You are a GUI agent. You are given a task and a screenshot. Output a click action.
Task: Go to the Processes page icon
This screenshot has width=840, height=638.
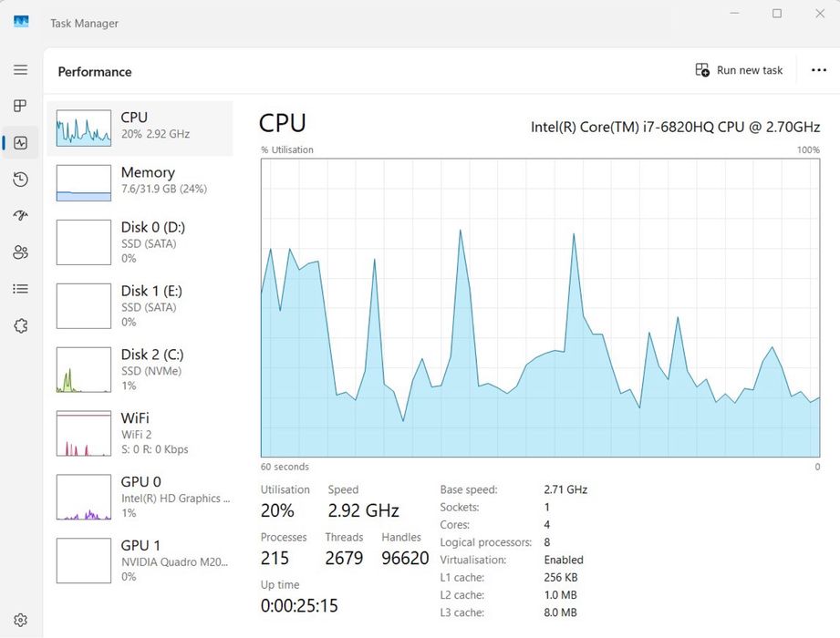[20, 106]
